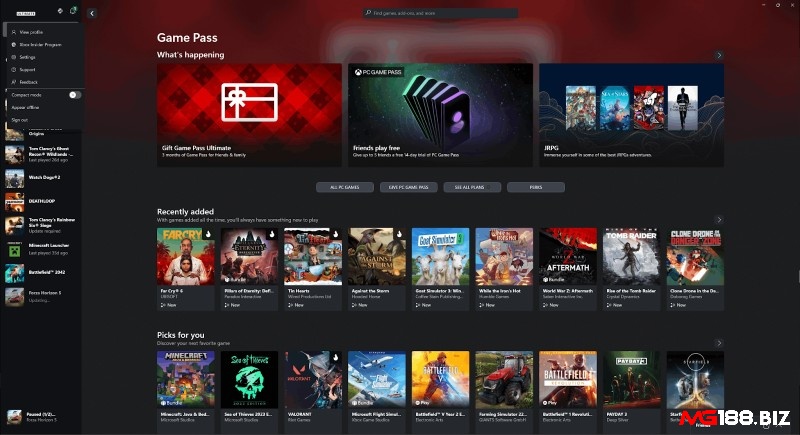This screenshot has height=435, width=800.
Task: Click the friends icon beside the bell
Action: [60, 10]
